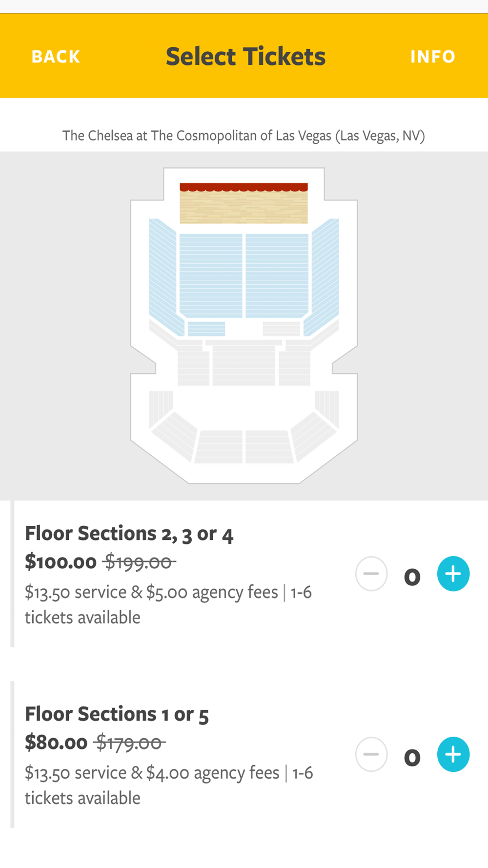The image size is (488, 868).
Task: Click the Floor Sections 1 or 5 title
Action: point(117,715)
